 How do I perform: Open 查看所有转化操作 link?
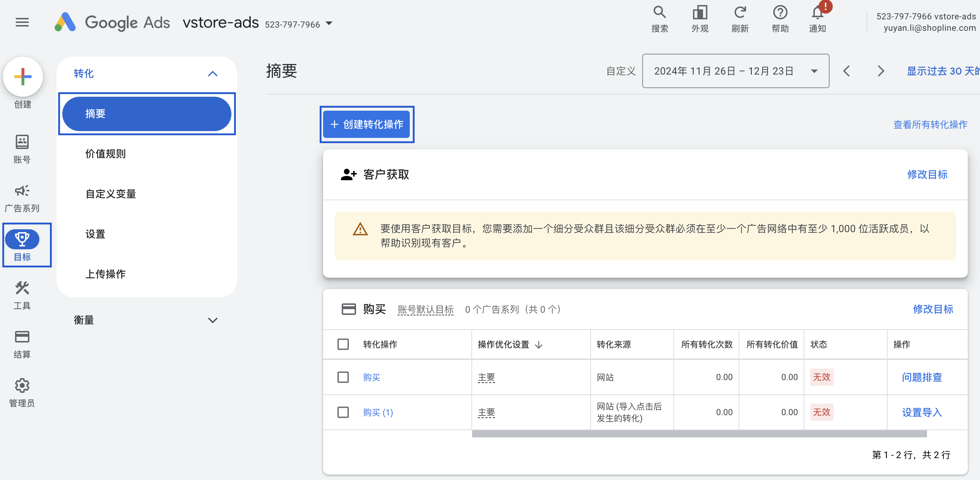click(930, 124)
